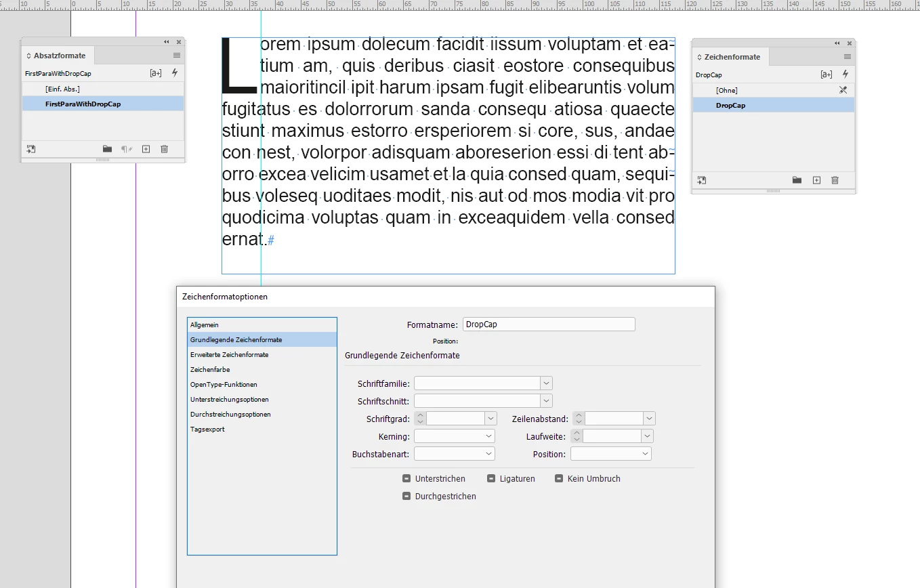Open the Zeichenfarbe section
Screen dimensions: 920x588
pyautogui.click(x=262, y=370)
